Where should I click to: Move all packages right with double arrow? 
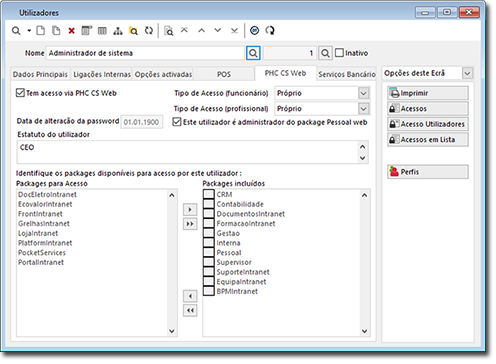190,224
